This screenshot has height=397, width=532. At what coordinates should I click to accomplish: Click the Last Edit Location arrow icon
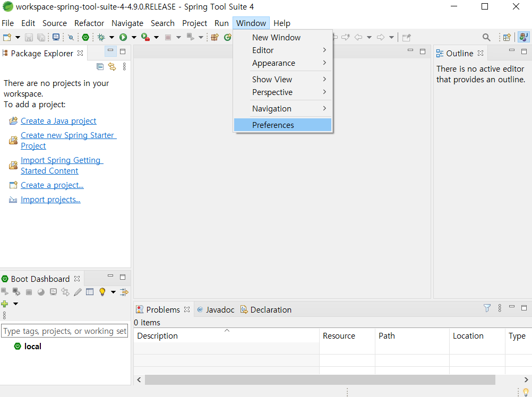point(346,37)
